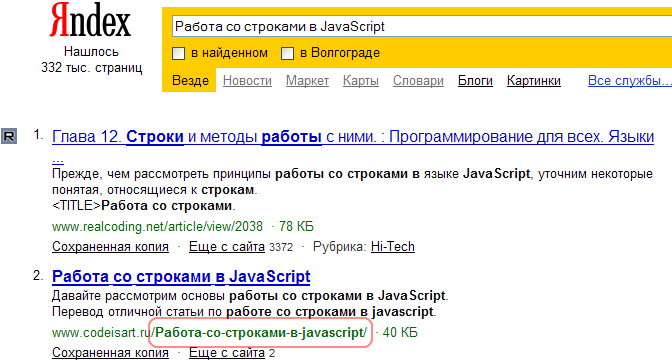Switch to the 'Картинки' tab
The image size is (672, 360).
534,81
